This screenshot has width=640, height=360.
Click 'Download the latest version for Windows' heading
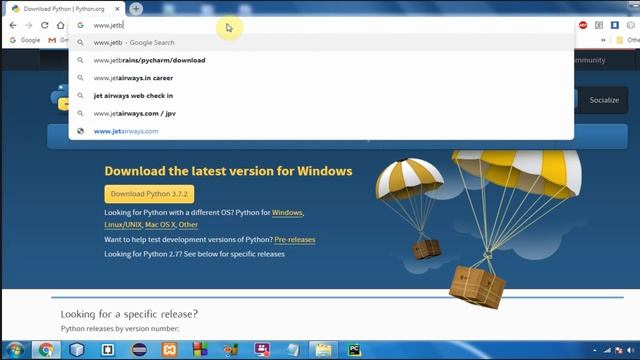tap(228, 171)
